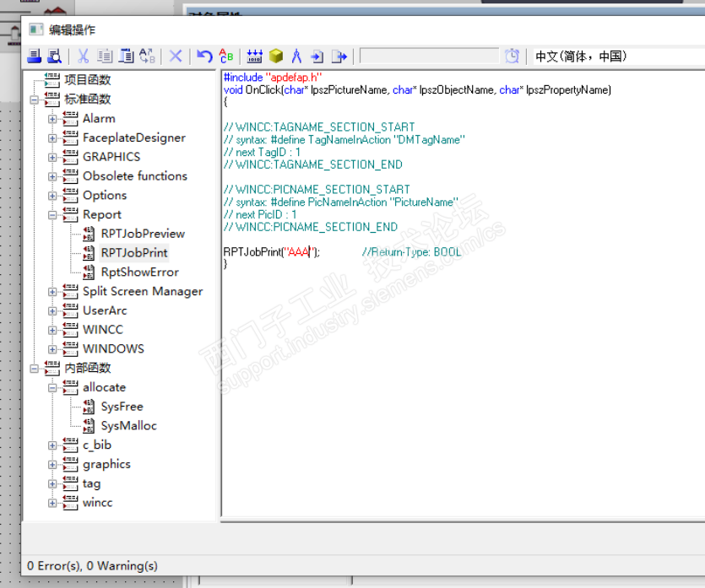Expand the WINDOWS group
Image resolution: width=705 pixels, height=588 pixels.
coord(52,349)
